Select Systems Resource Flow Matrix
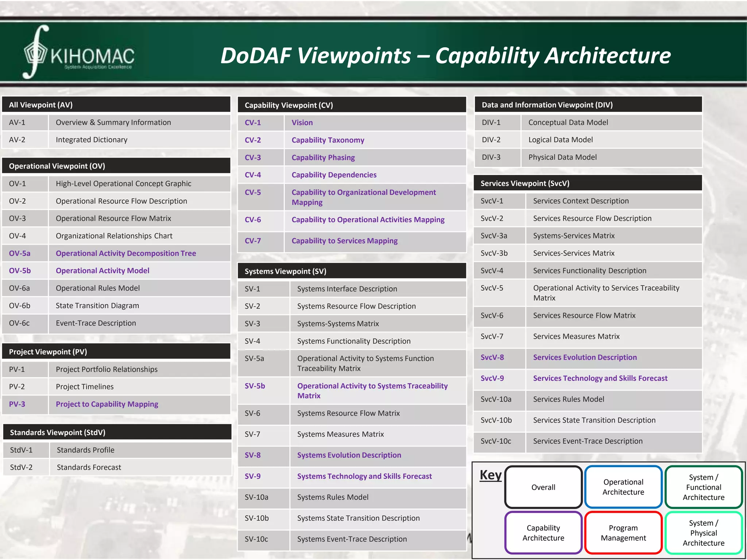This screenshot has height=560, width=747. click(348, 413)
